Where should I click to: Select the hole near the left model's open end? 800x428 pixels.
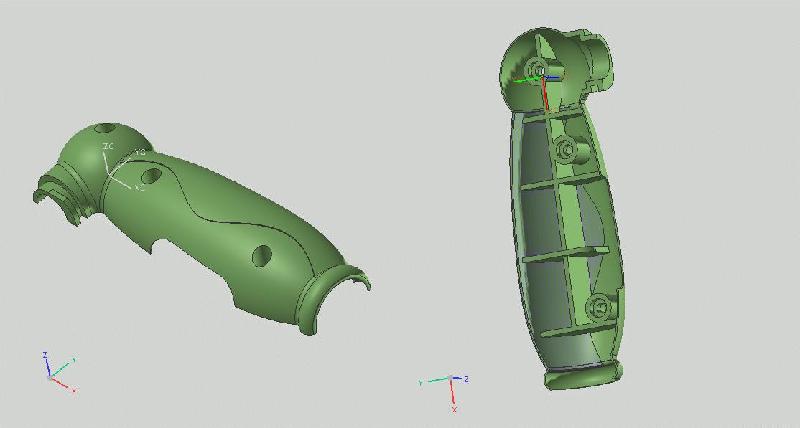click(261, 255)
